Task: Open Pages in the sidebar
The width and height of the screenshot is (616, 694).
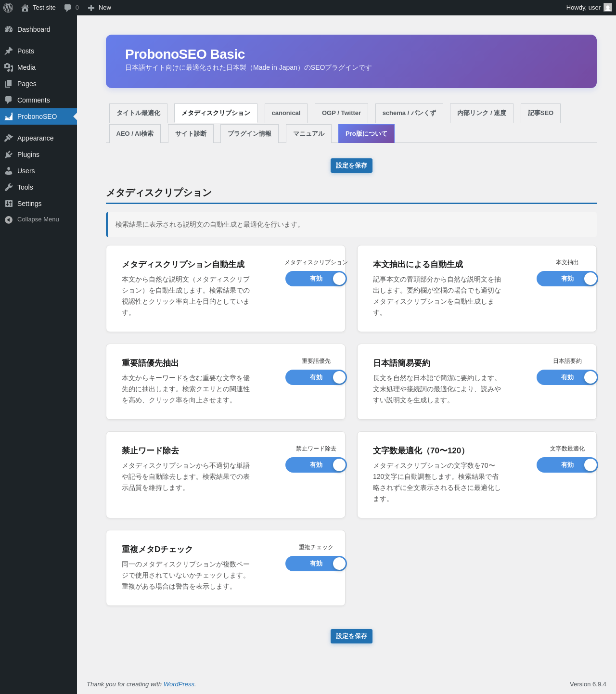Action: (x=38, y=84)
